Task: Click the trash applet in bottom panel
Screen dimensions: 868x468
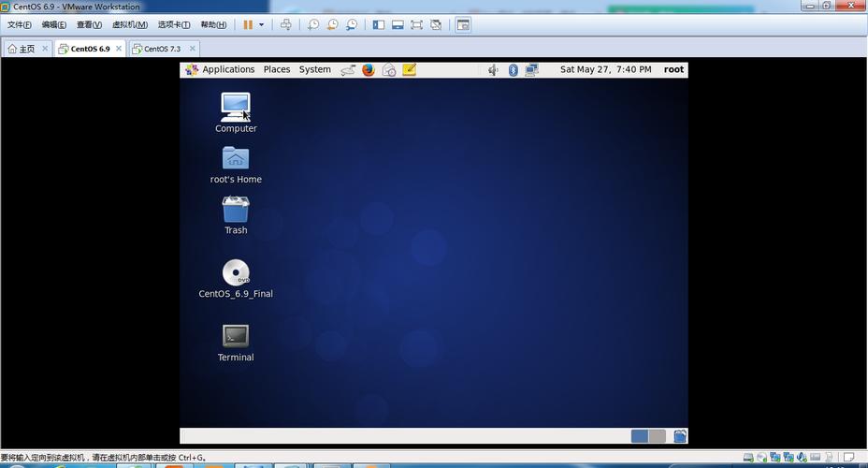Action: 680,436
